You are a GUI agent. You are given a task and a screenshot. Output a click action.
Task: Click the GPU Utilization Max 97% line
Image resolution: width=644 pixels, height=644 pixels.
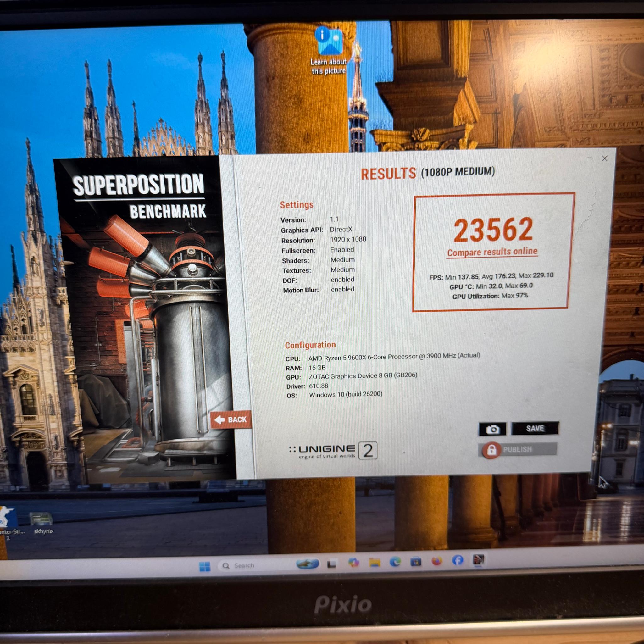coord(490,296)
